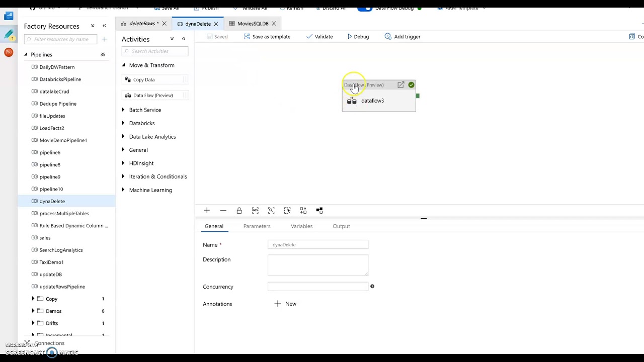Select the MovieDemoPipeline1 pipeline
The height and width of the screenshot is (362, 644).
[x=63, y=140]
